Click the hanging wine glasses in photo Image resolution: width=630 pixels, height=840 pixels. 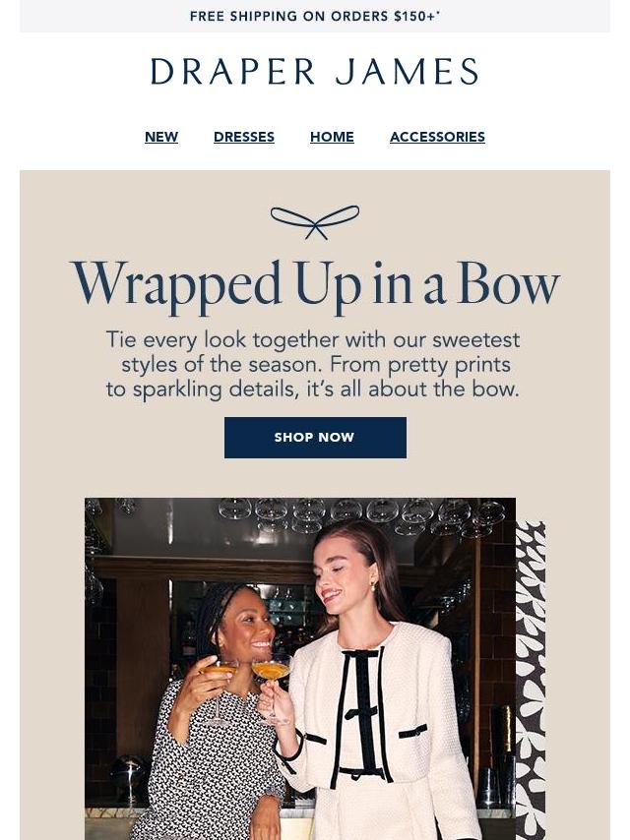click(362, 515)
